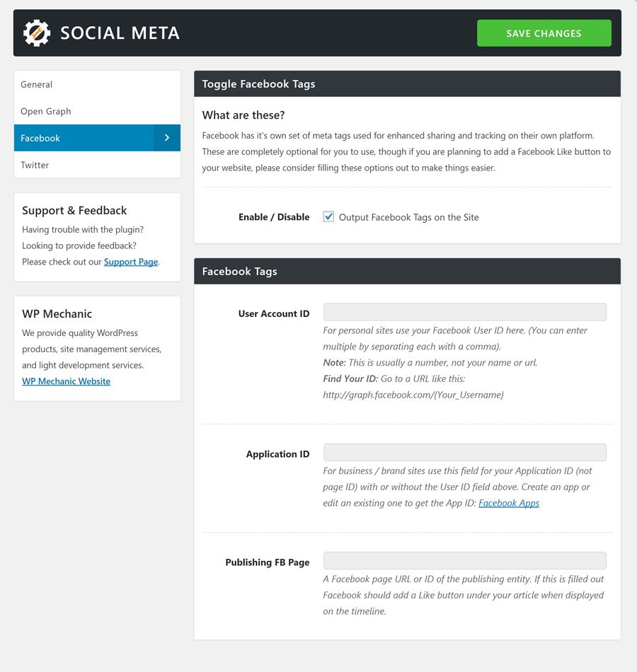Select the Facebook tab in the sidebar
This screenshot has width=637, height=672.
tap(40, 138)
